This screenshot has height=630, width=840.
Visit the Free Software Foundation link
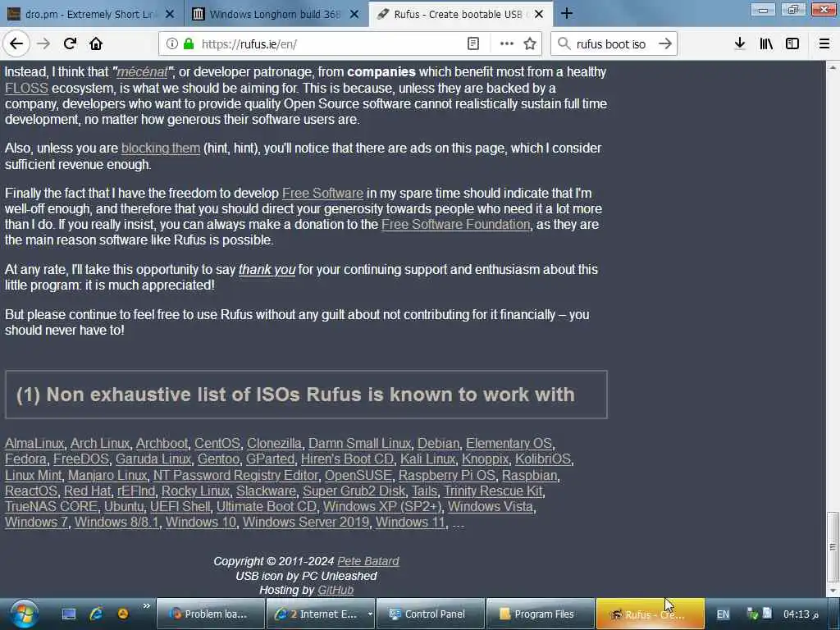(x=455, y=225)
